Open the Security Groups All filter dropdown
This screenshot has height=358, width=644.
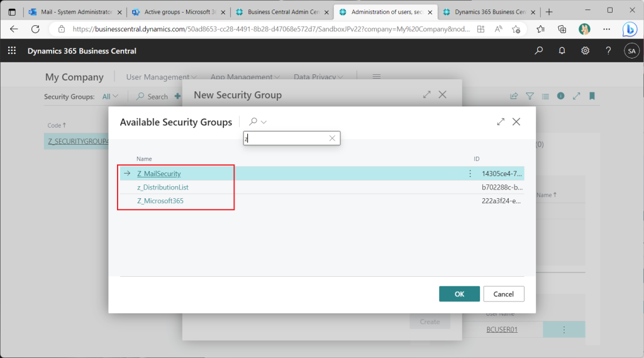(x=110, y=97)
